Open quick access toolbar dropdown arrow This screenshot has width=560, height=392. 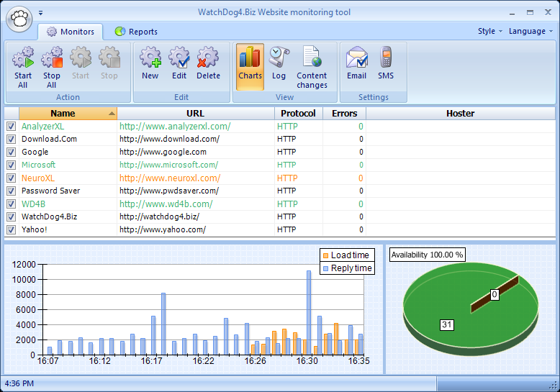(x=41, y=13)
